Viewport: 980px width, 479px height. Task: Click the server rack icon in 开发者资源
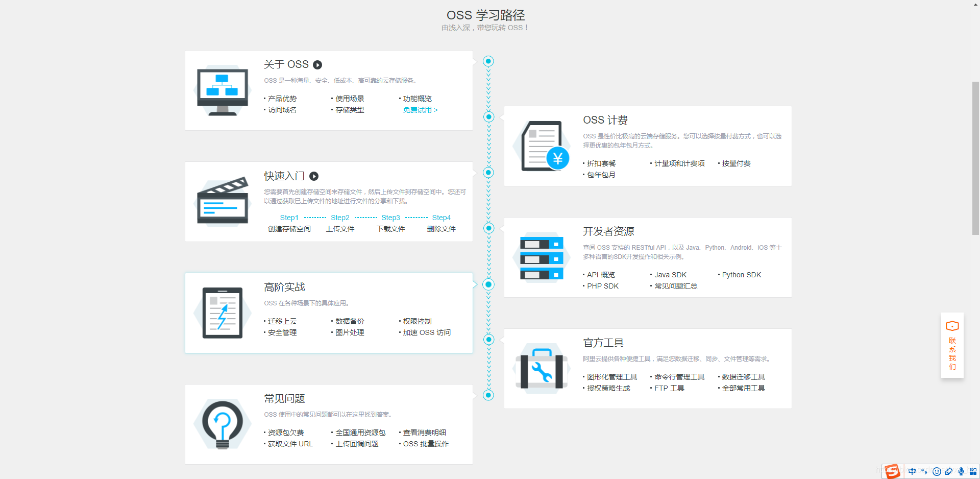pos(542,257)
